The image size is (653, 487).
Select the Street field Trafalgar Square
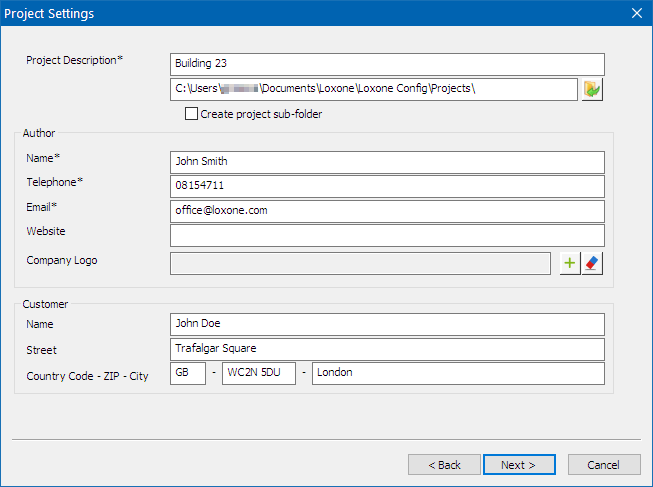387,349
